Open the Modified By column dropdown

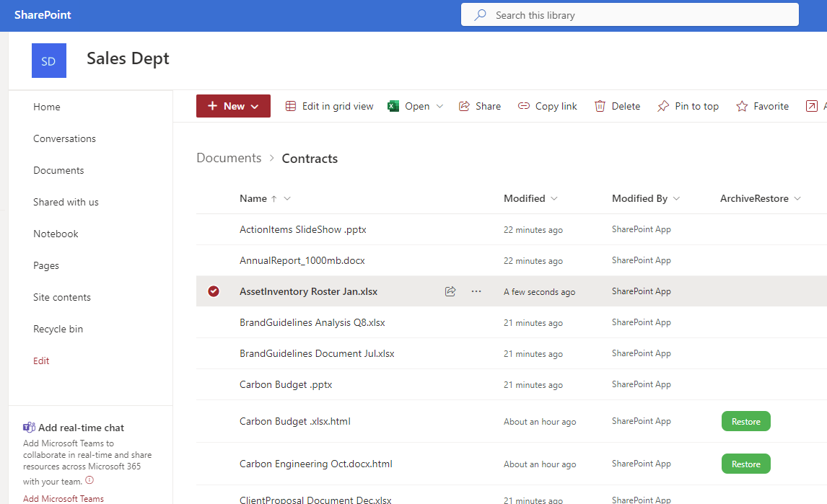pos(677,199)
